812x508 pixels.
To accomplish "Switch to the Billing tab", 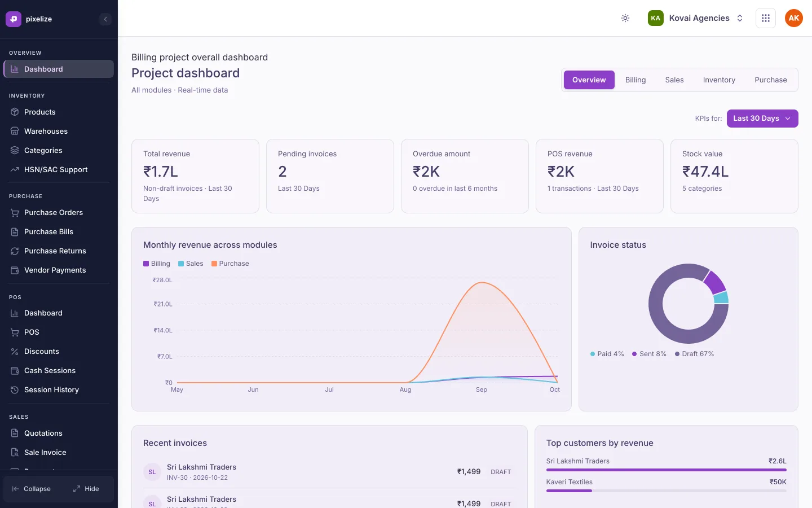I will click(x=635, y=80).
